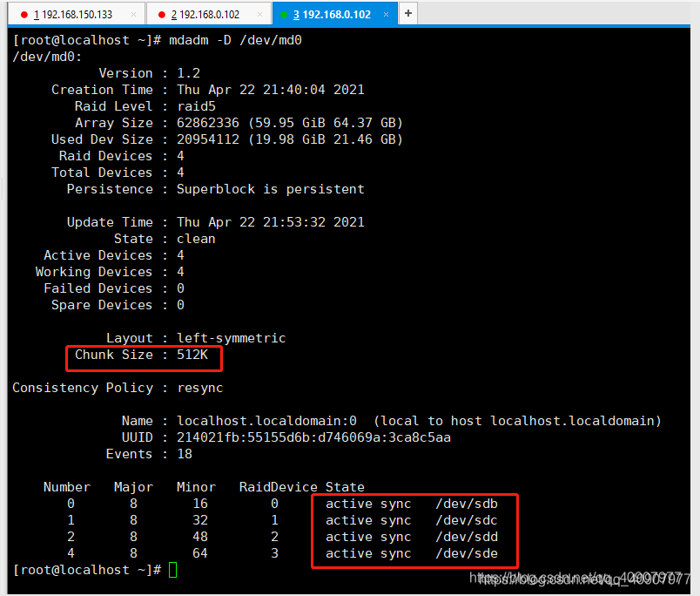Image resolution: width=700 pixels, height=596 pixels.
Task: Open a new session tab with plus button
Action: tap(408, 13)
